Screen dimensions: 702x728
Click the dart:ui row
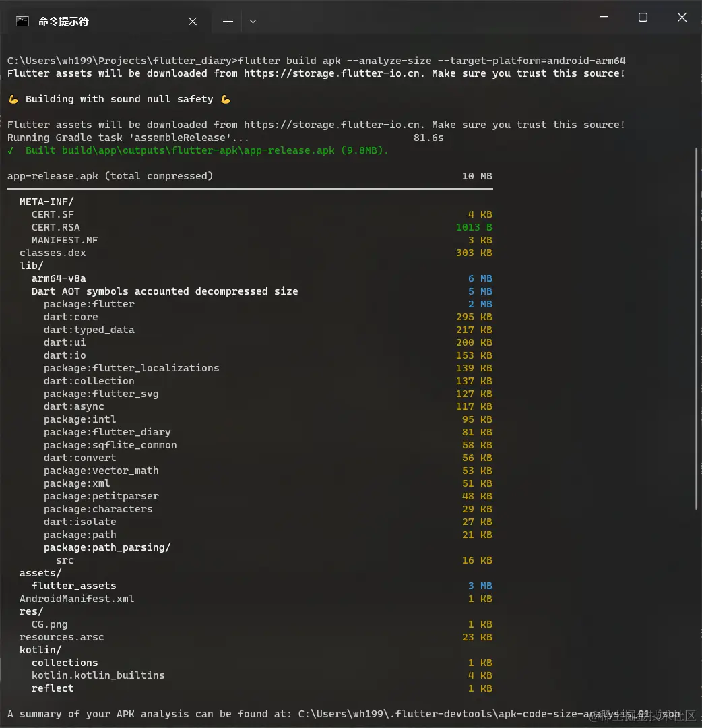pos(267,342)
